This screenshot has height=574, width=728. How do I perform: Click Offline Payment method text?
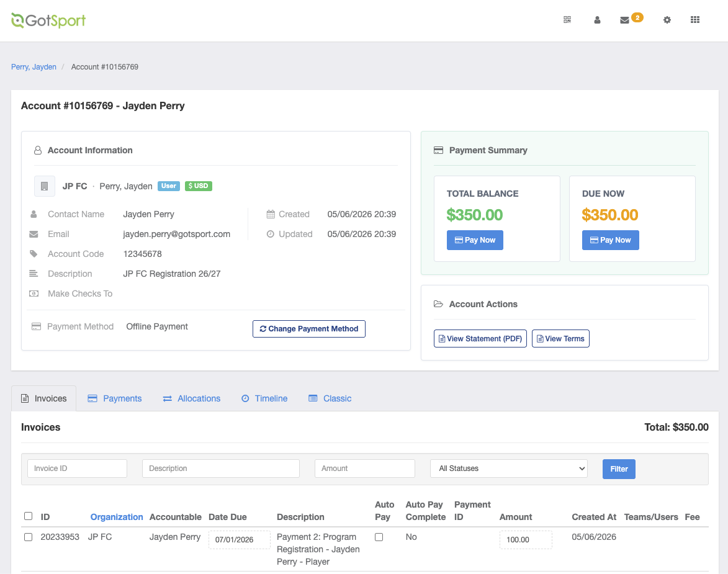[157, 326]
